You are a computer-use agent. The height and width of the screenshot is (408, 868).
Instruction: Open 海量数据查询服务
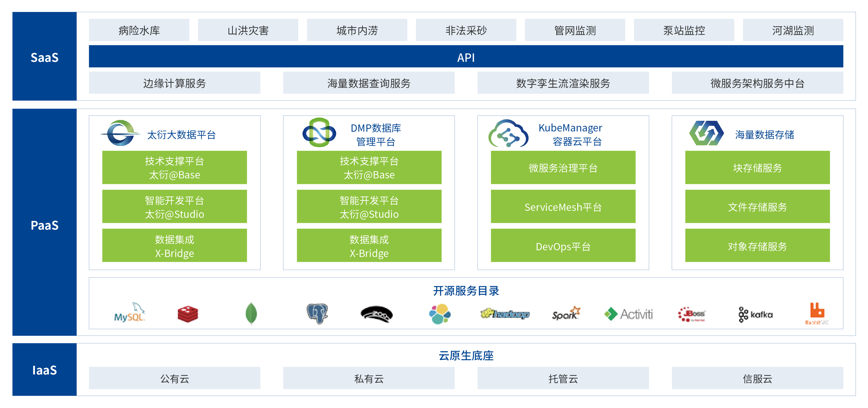(369, 82)
